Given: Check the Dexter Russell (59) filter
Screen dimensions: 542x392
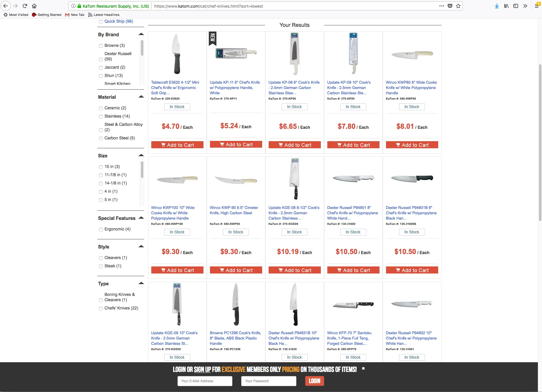Looking at the screenshot, I should pos(101,60).
